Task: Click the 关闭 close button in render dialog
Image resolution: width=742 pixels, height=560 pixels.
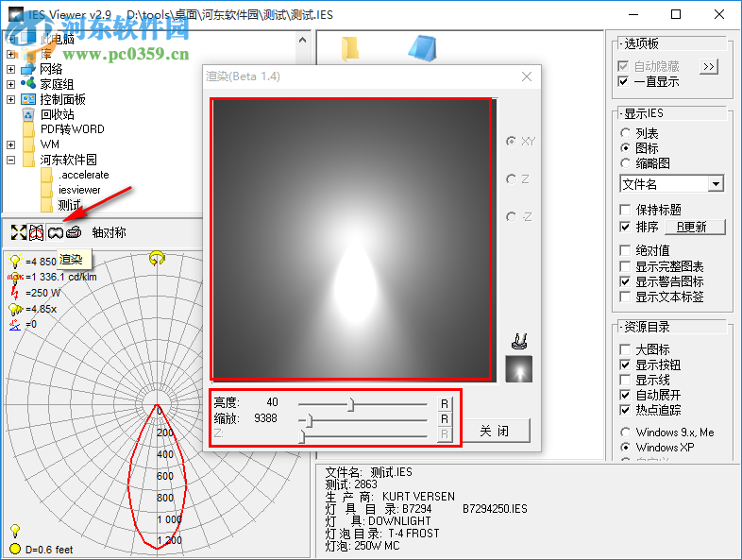Action: click(x=495, y=431)
